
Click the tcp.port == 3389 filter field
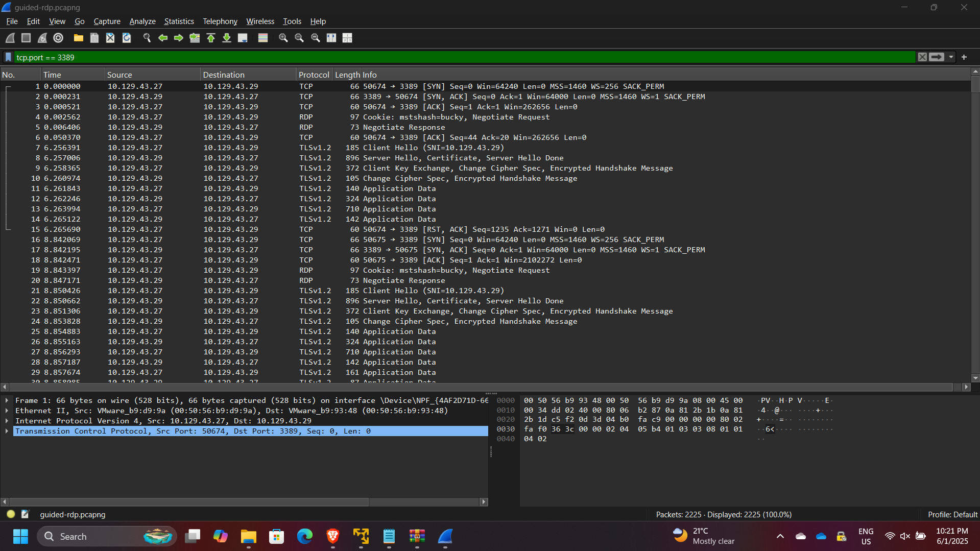460,57
